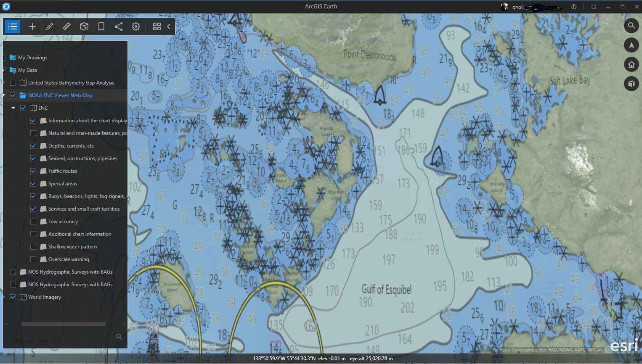Image resolution: width=642 pixels, height=364 pixels.
Task: Click the Share icon in toolbar
Action: point(119,26)
